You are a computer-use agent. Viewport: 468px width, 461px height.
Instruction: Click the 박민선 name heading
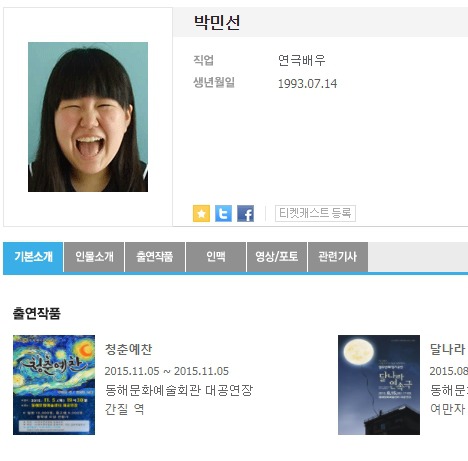[x=217, y=22]
